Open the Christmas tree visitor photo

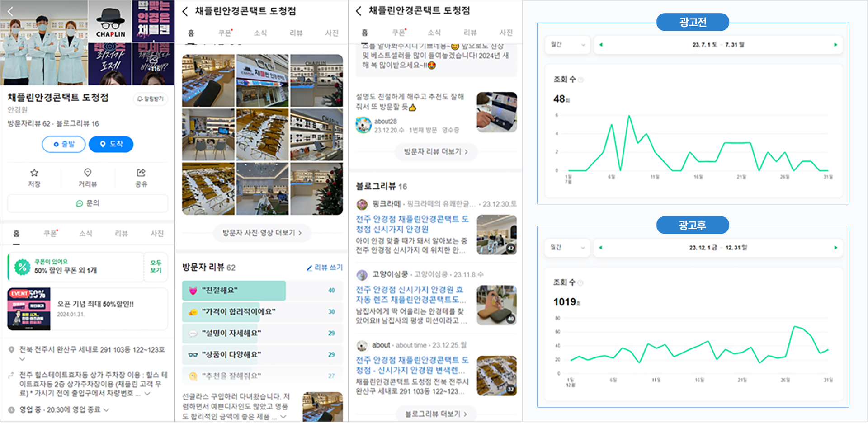point(316,189)
